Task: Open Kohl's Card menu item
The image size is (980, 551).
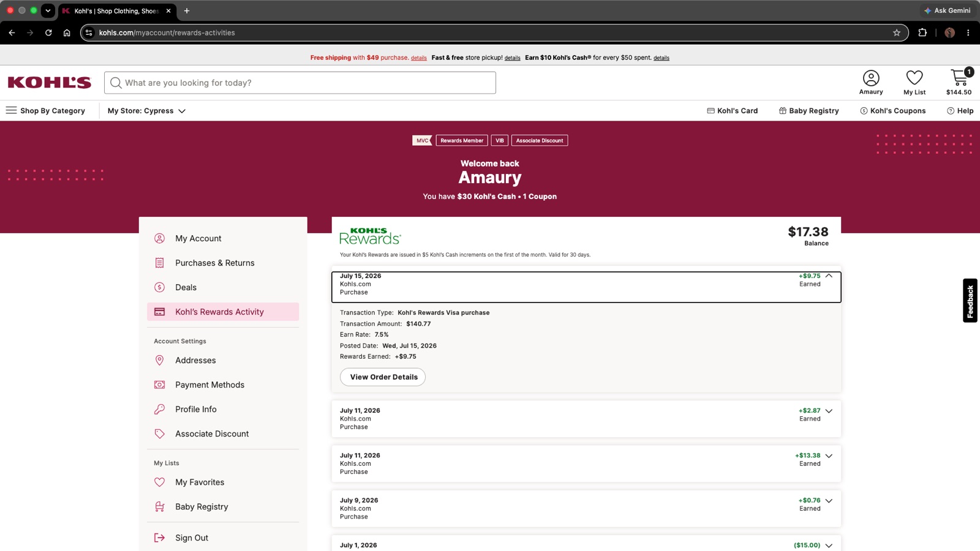Action: (x=733, y=111)
